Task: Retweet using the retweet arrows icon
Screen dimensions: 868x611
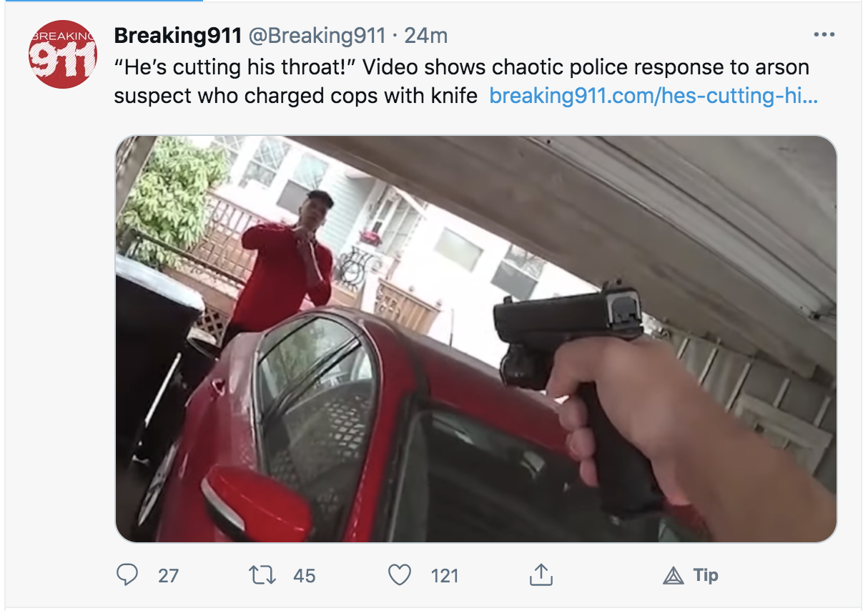Action: (x=261, y=575)
